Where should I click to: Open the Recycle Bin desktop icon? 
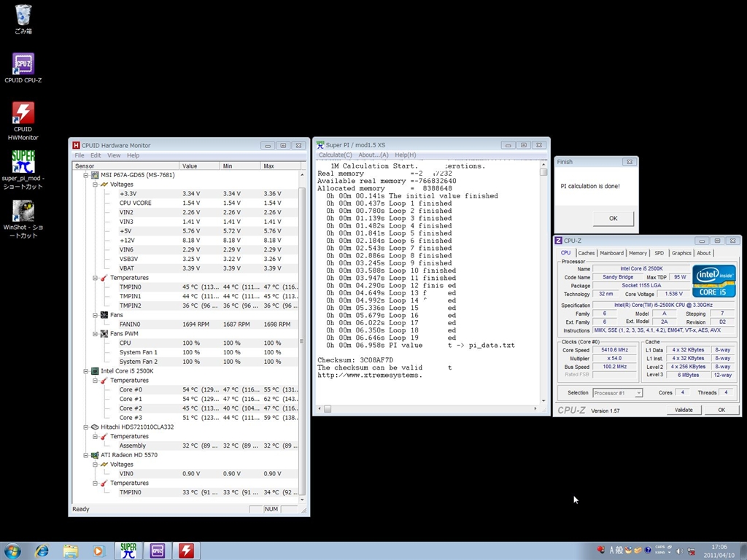[23, 19]
